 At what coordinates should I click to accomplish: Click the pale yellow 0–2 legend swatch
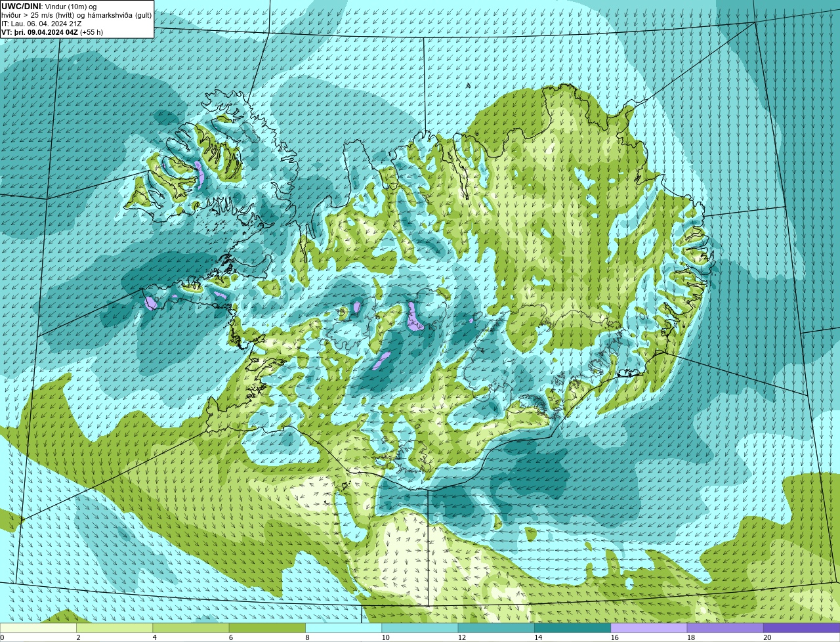click(38, 628)
